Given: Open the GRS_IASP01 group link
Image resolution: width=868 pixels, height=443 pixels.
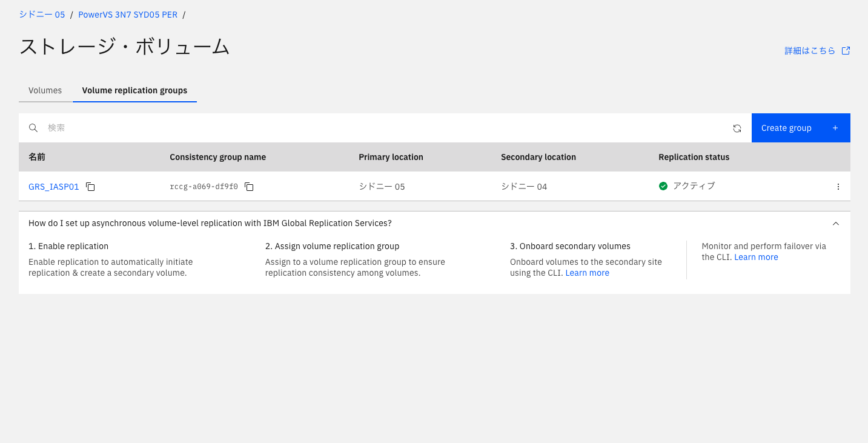Looking at the screenshot, I should click(53, 187).
